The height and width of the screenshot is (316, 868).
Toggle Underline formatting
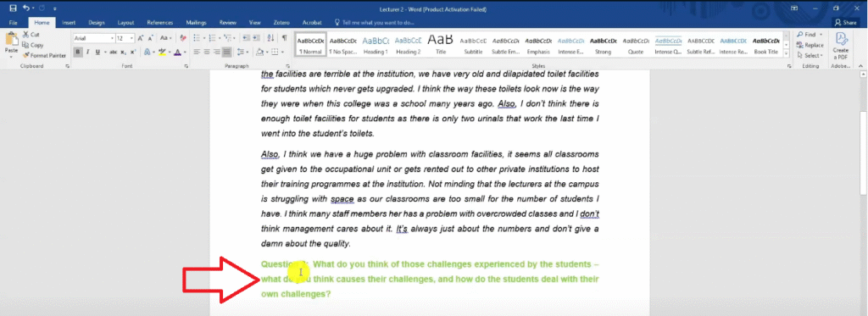coord(97,52)
